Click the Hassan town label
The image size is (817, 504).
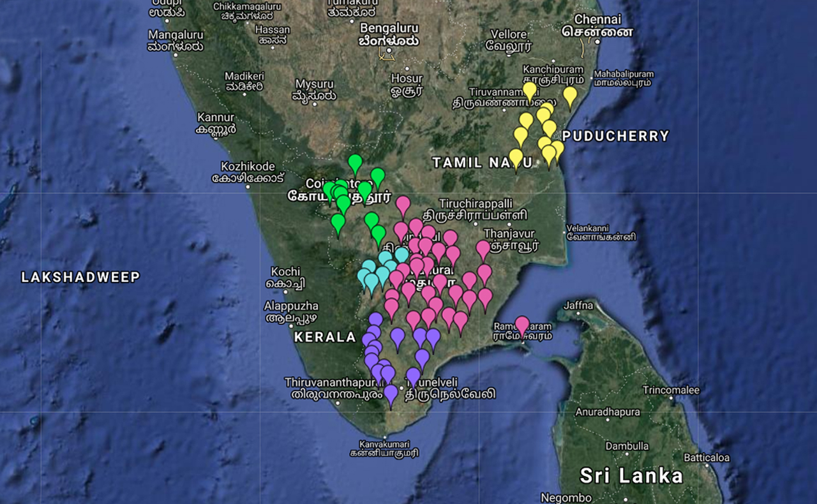273,34
